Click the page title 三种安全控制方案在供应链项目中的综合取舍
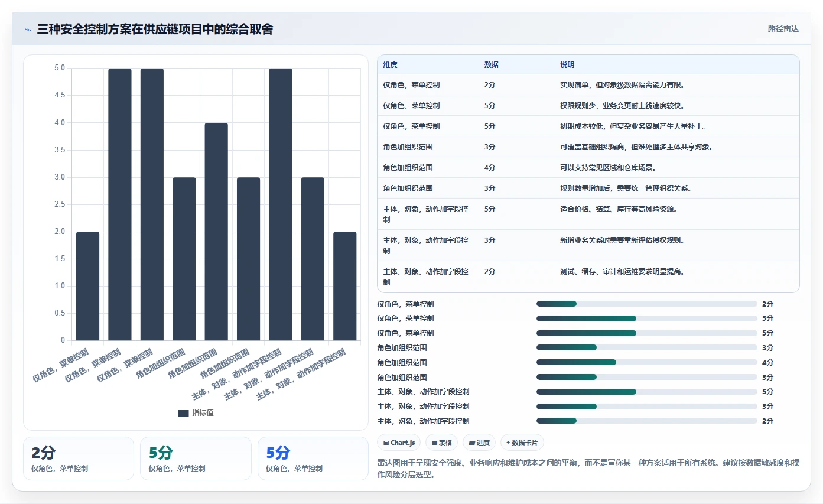The width and height of the screenshot is (823, 504). (x=155, y=30)
